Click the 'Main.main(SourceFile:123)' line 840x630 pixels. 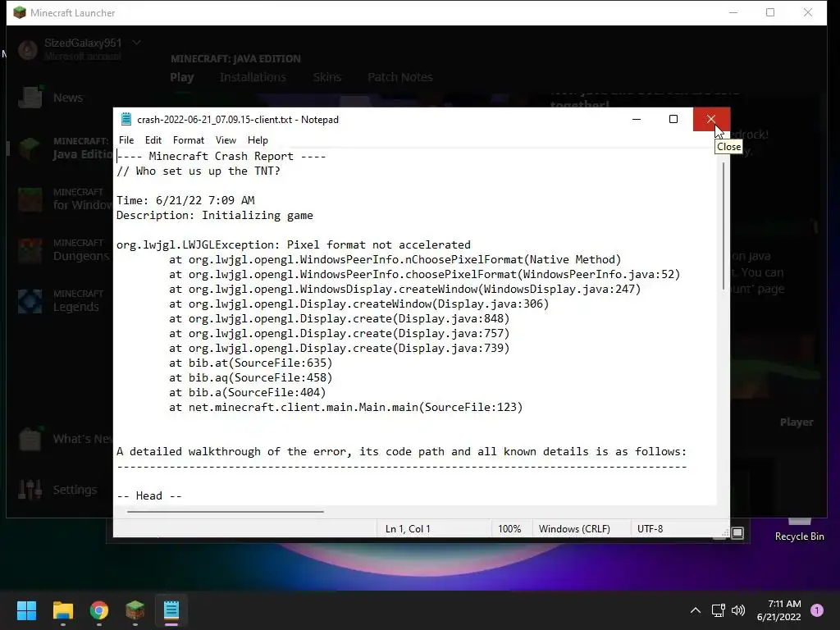point(345,407)
